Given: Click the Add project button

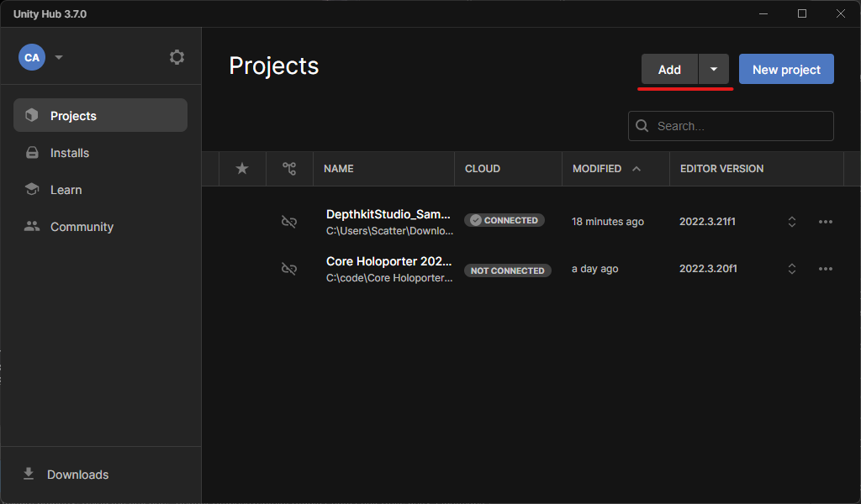Looking at the screenshot, I should click(x=669, y=70).
